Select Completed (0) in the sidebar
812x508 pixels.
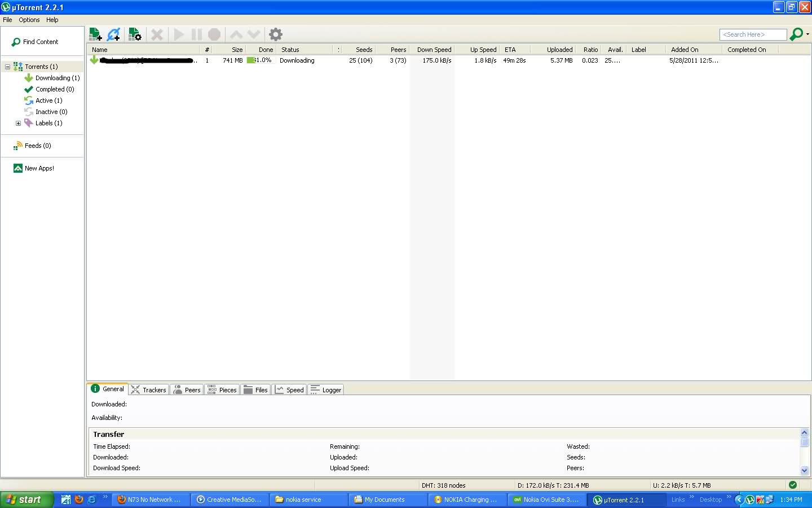(x=55, y=89)
